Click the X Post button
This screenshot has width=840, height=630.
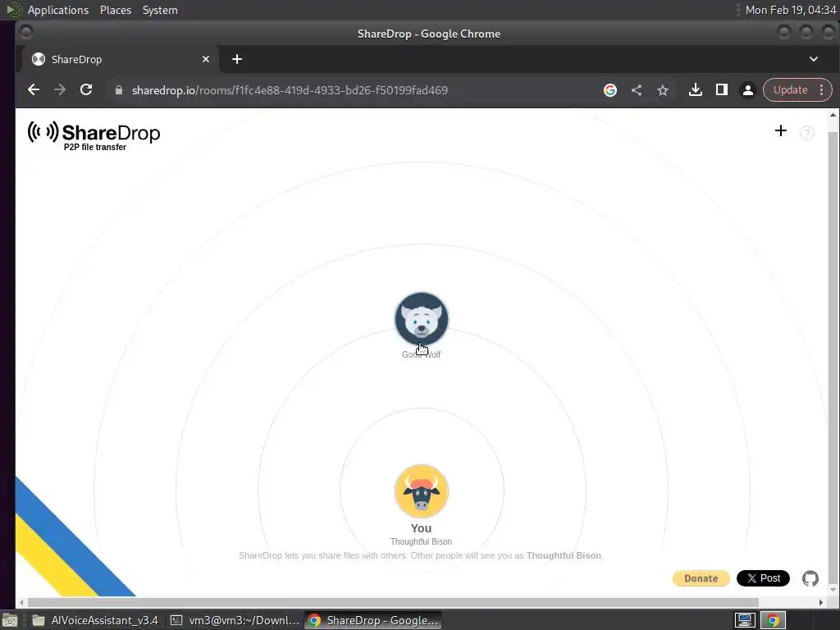(763, 578)
